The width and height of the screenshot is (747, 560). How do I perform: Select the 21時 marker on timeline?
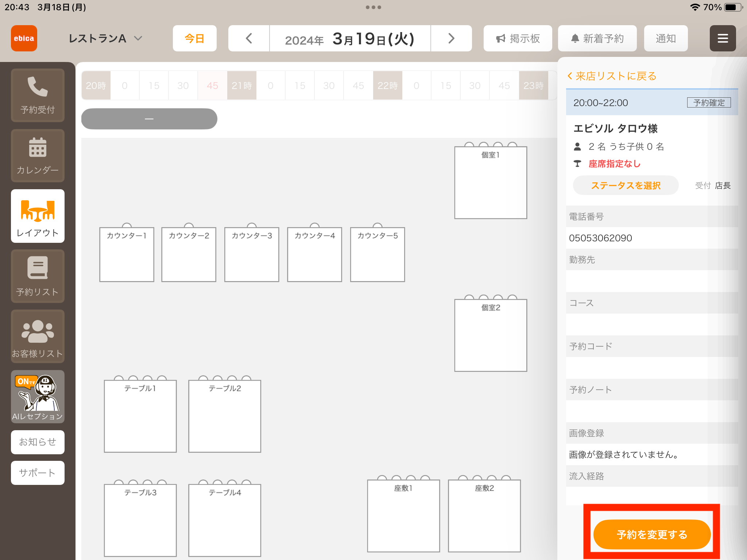241,86
